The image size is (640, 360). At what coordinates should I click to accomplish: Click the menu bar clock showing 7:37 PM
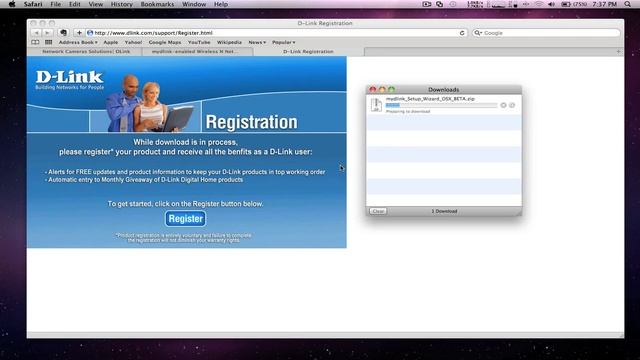coord(604,4)
